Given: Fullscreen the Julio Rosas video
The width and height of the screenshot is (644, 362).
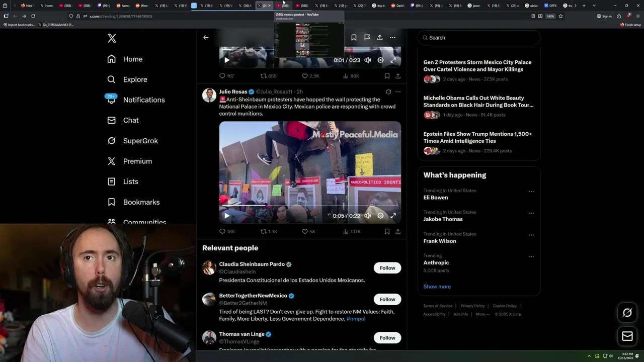Looking at the screenshot, I should click(x=393, y=216).
